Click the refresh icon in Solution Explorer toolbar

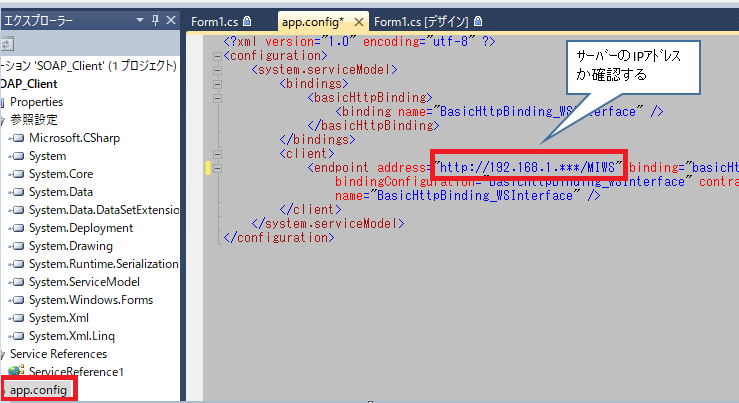(x=5, y=43)
